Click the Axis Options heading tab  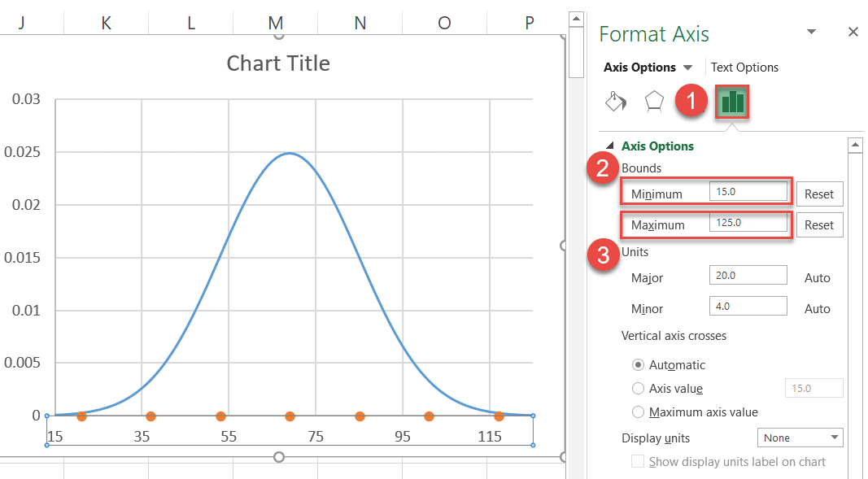(x=639, y=67)
